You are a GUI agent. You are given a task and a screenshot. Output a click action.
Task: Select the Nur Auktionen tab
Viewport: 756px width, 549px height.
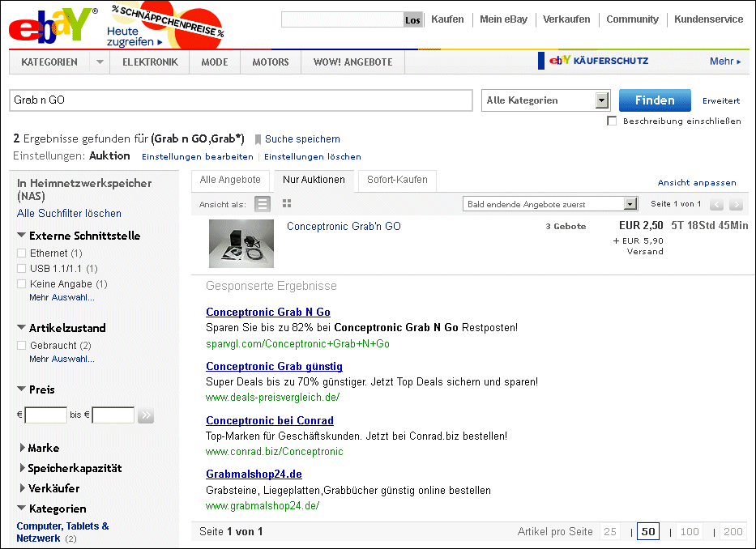(x=314, y=181)
